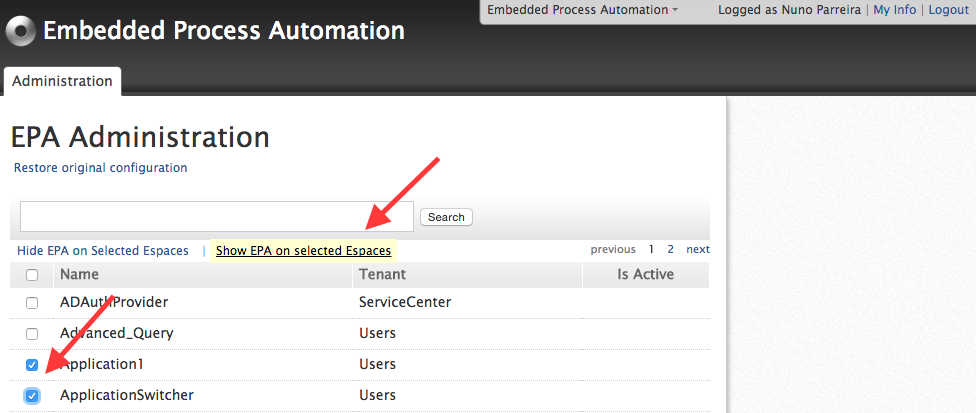Uncheck the ApplicationSwitcher row checkbox
Screen dimensions: 976x413
pyautogui.click(x=32, y=396)
